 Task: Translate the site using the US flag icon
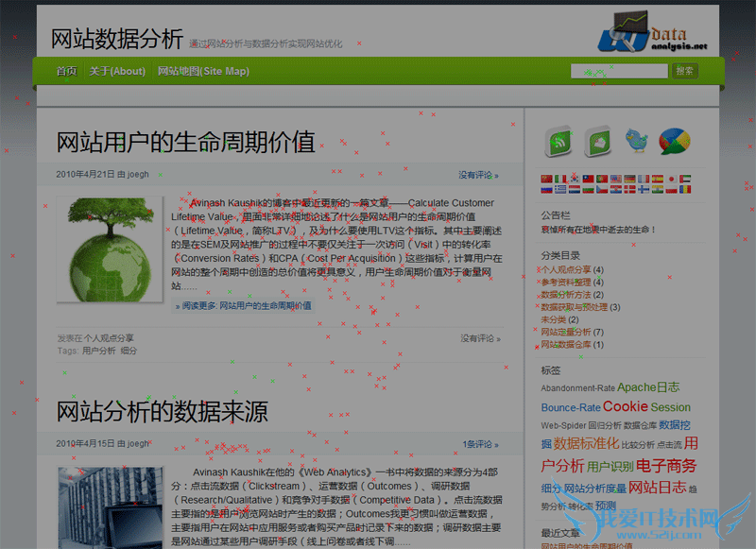(x=614, y=178)
